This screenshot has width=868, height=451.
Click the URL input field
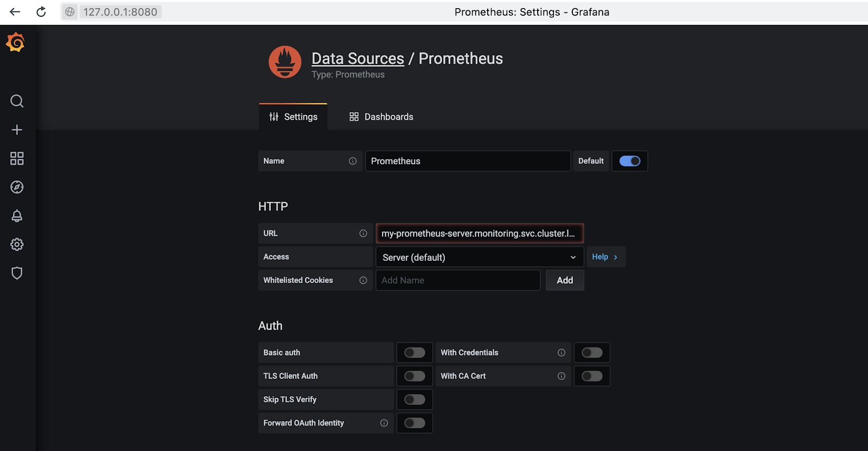tap(480, 233)
